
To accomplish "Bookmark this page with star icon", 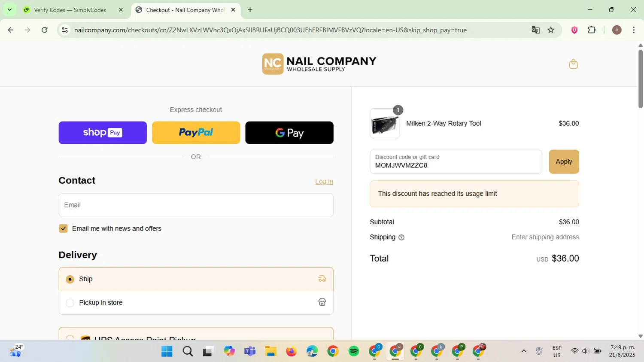I will pos(551,30).
